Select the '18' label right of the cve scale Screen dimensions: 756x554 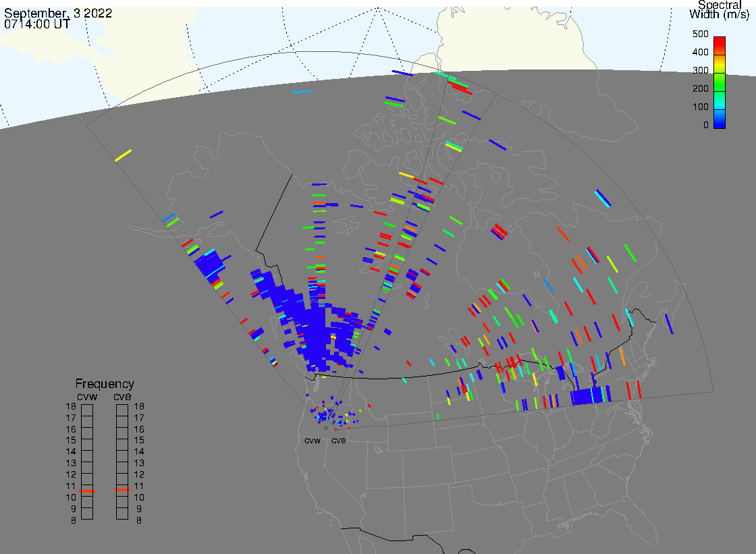click(x=139, y=406)
